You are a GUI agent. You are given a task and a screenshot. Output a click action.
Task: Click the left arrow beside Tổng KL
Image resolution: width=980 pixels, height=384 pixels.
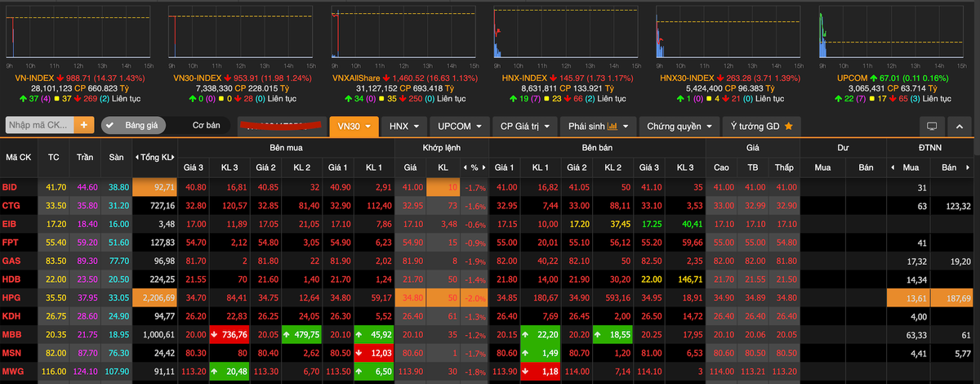click(136, 157)
